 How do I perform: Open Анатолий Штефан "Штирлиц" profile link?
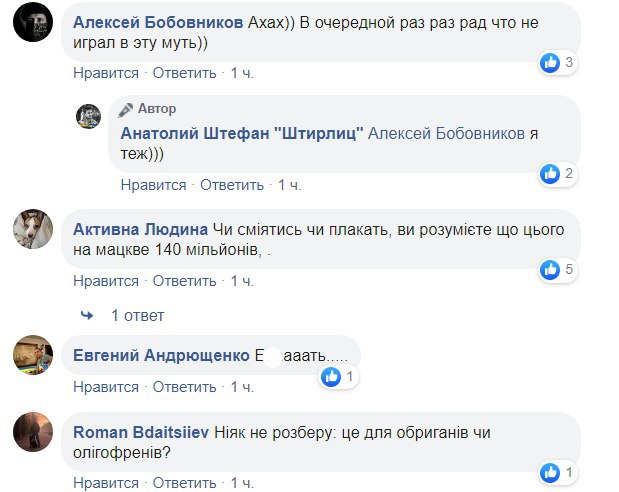[242, 134]
